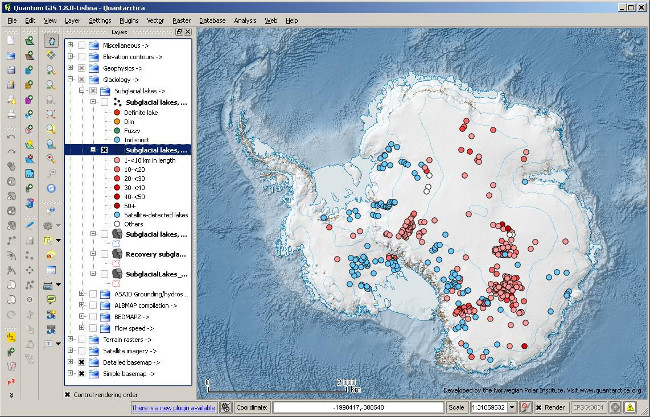The image size is (650, 417).
Task: Expand the Elevation contours group
Action: 69,56
